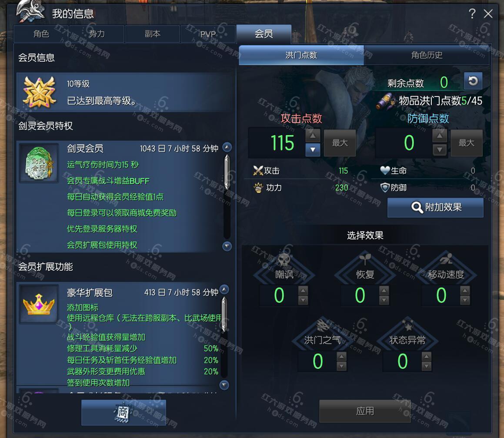Click the 应用 apply button

[365, 411]
